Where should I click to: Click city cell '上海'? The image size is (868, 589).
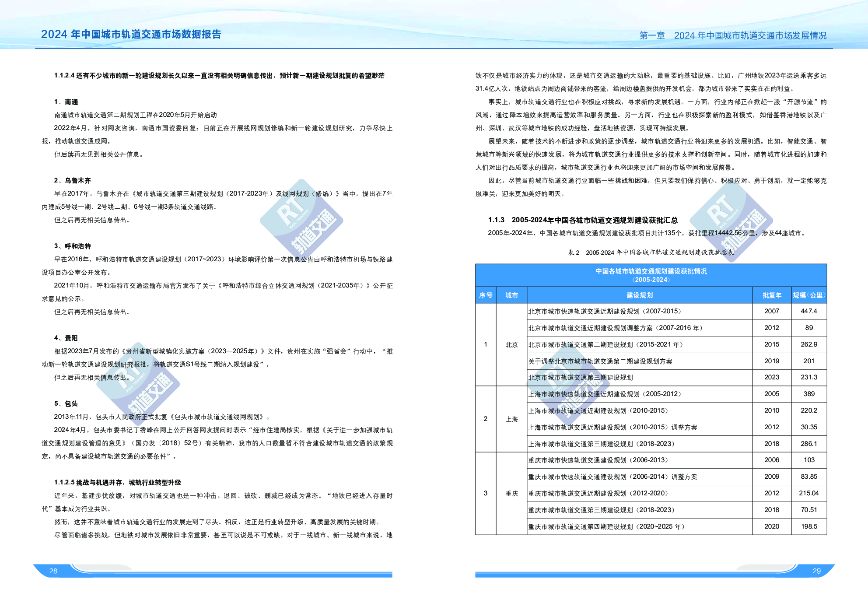[511, 419]
